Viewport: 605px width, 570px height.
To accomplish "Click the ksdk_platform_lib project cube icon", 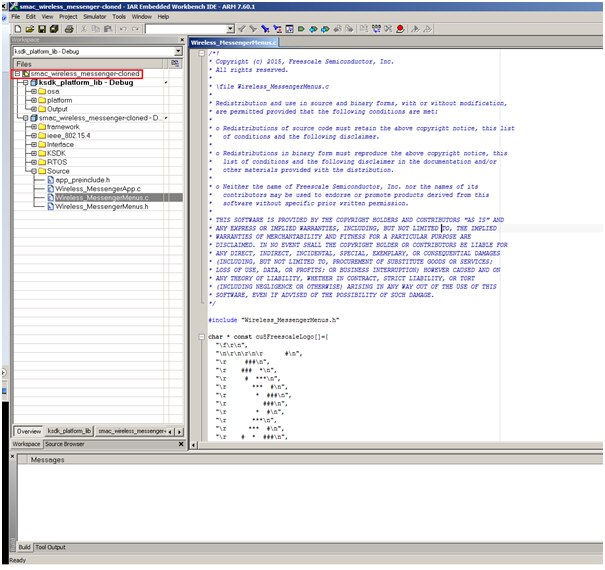I will pyautogui.click(x=31, y=82).
